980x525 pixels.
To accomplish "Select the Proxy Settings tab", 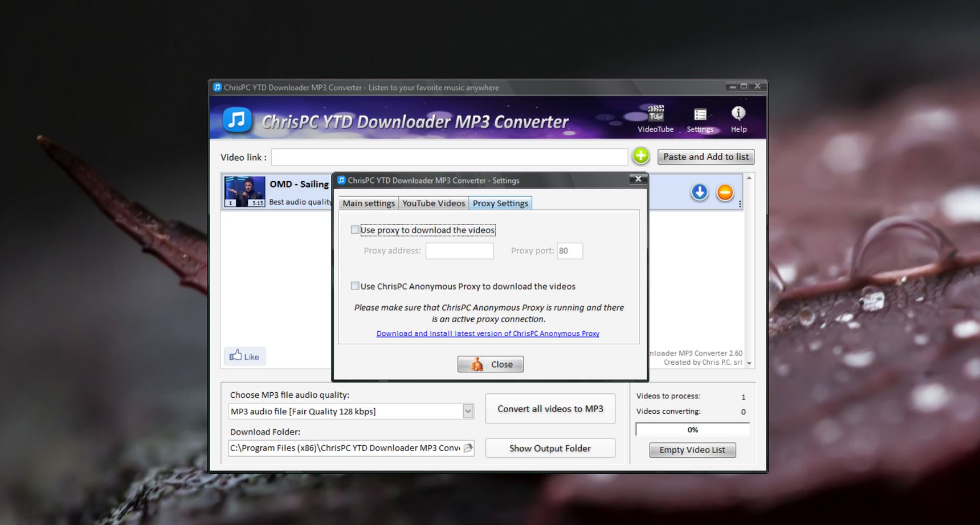I will 500,204.
